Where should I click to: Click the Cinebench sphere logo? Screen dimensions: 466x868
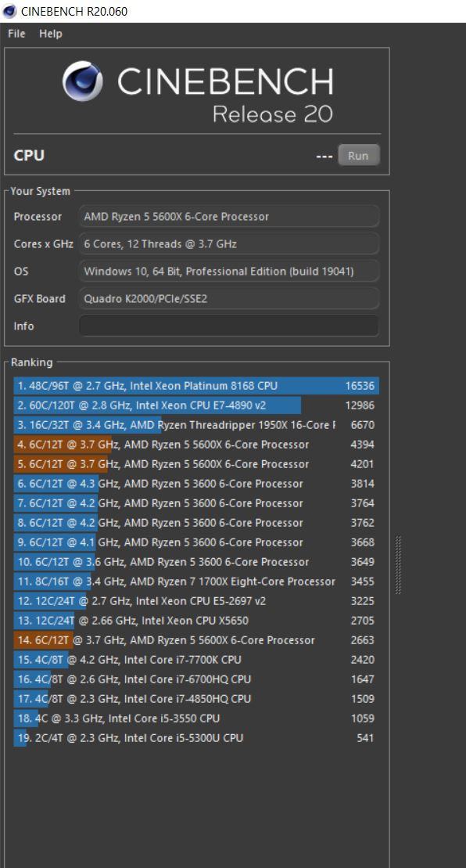pyautogui.click(x=82, y=81)
